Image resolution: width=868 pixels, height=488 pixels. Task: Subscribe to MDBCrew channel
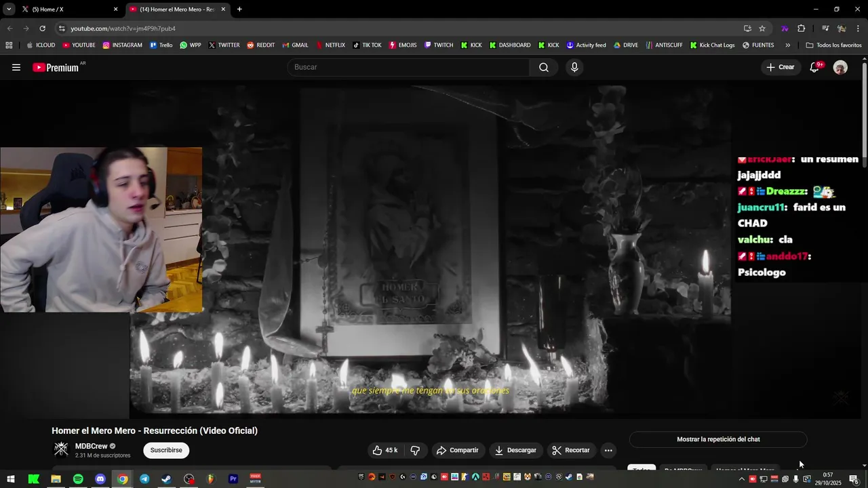pos(166,450)
